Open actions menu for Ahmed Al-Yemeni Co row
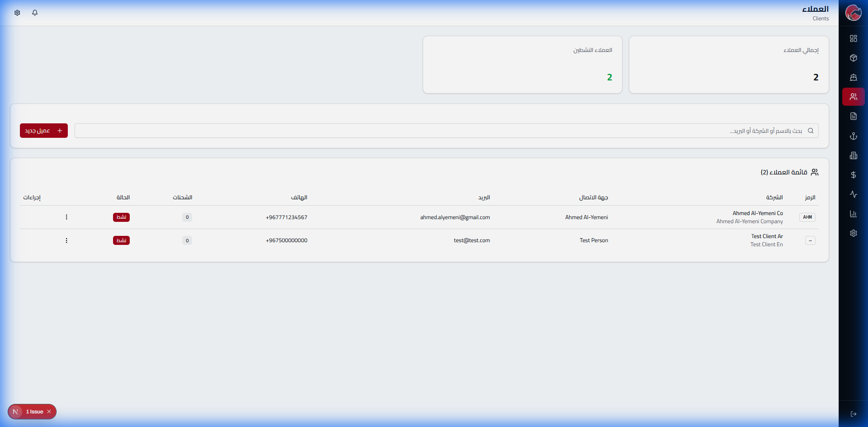The height and width of the screenshot is (427, 868). pos(66,217)
